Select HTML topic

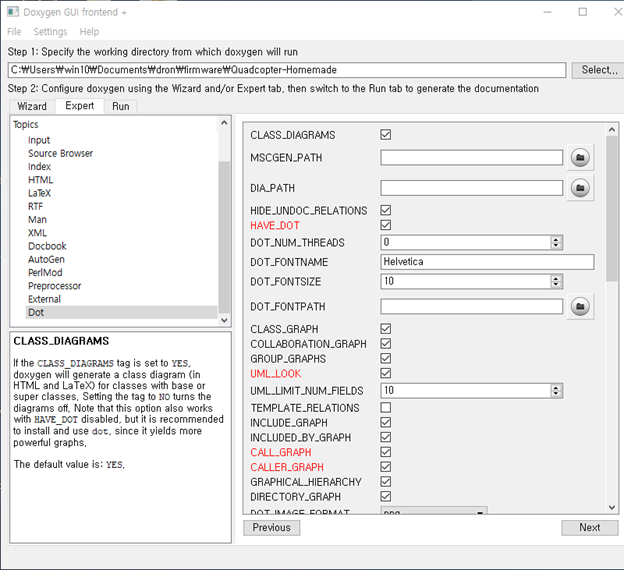[40, 180]
